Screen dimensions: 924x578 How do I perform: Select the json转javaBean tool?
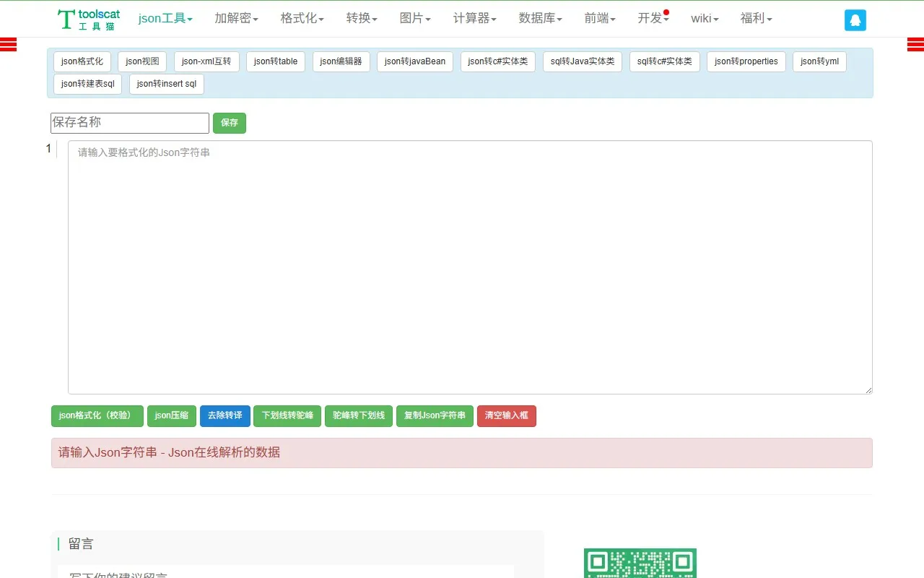point(414,61)
